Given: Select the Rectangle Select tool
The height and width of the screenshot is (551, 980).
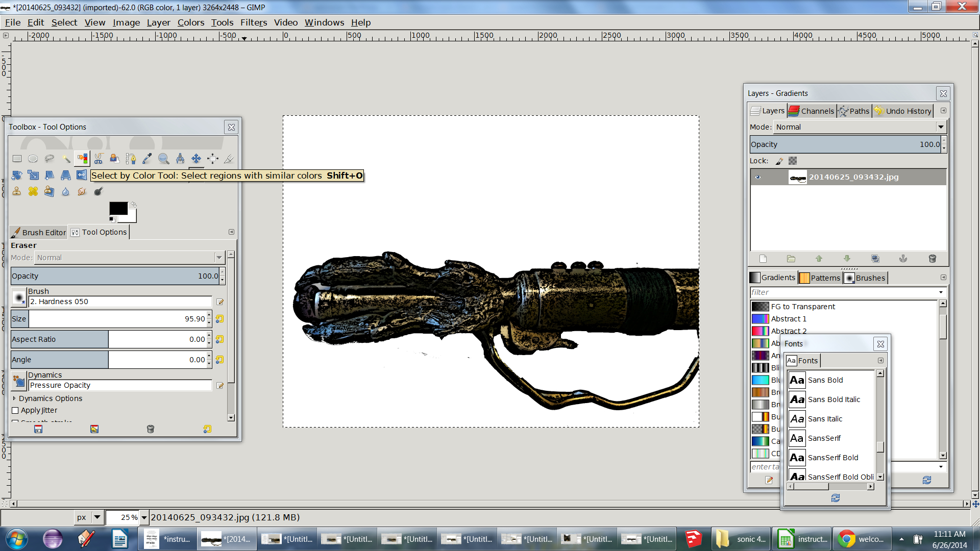Looking at the screenshot, I should 17,159.
